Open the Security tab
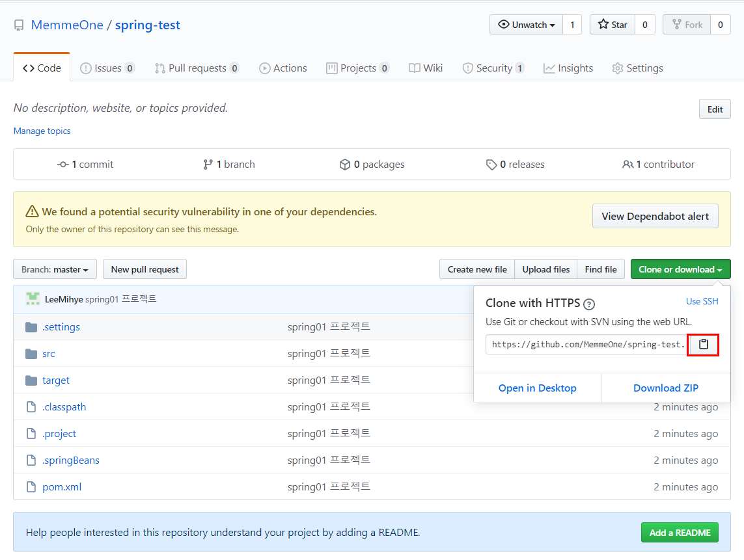744x560 pixels. (493, 68)
